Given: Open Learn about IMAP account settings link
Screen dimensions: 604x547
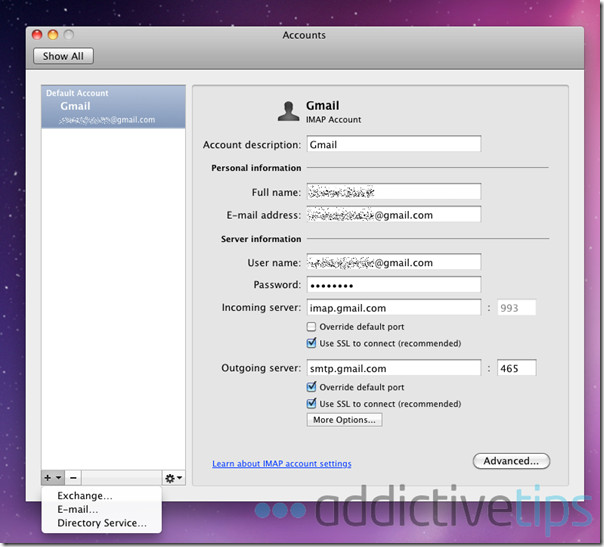Looking at the screenshot, I should click(x=282, y=463).
